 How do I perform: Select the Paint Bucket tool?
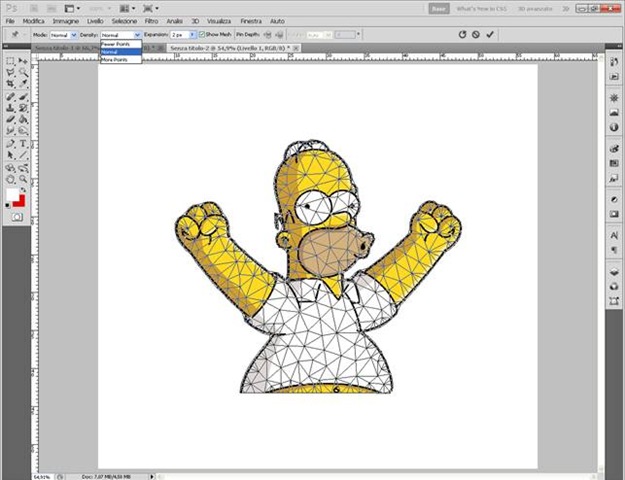(23, 119)
